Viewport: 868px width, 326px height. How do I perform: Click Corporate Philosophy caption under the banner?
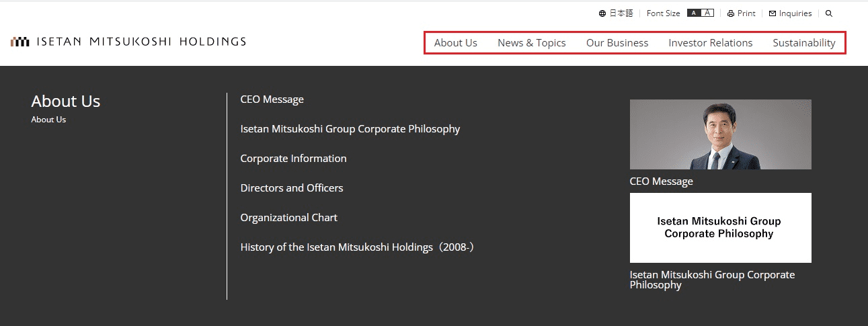pyautogui.click(x=713, y=280)
